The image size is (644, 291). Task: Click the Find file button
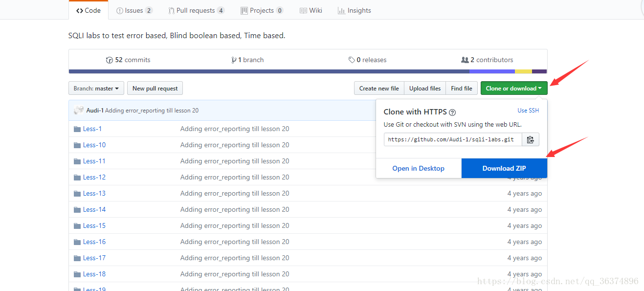(462, 89)
